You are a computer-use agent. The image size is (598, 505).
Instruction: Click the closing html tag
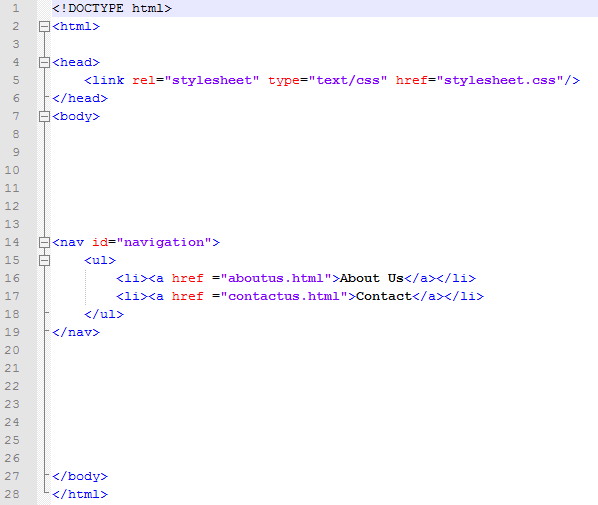(80, 494)
